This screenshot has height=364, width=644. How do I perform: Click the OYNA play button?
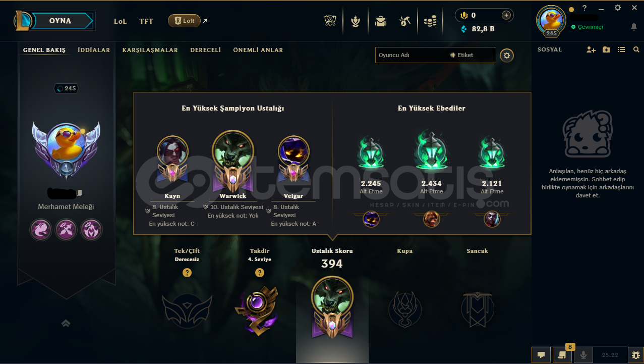click(x=60, y=21)
